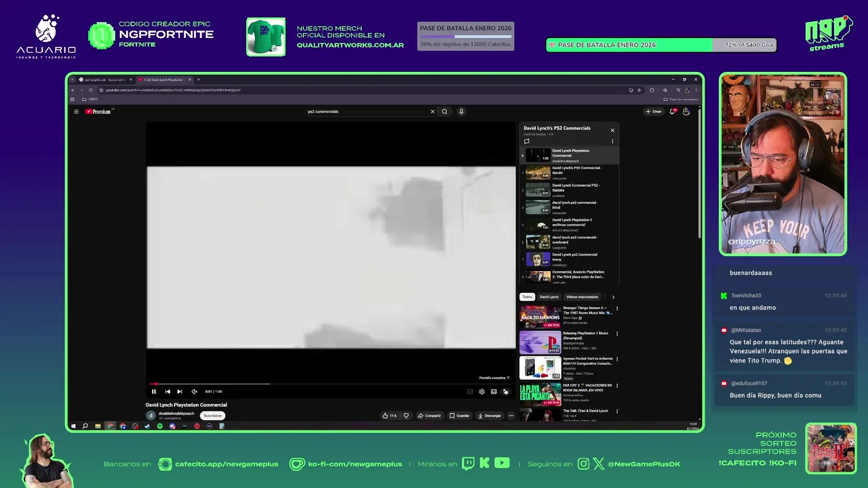Play The Third place color de David commercial

click(569, 277)
